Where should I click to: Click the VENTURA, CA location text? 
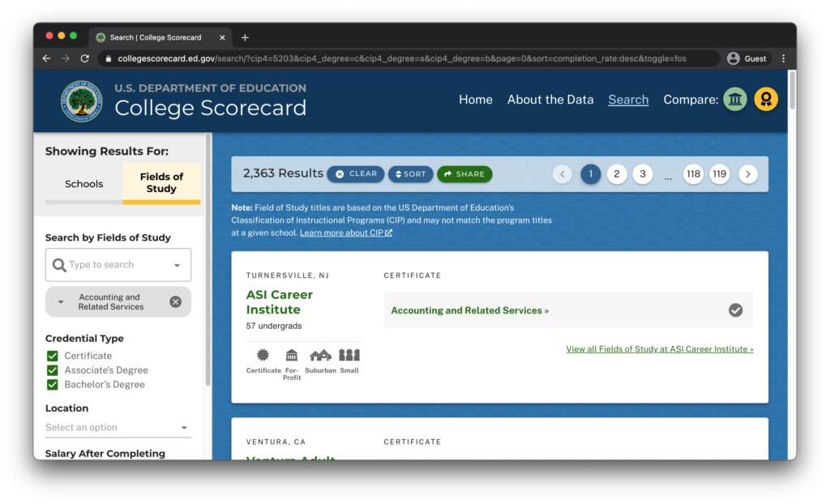coord(276,442)
